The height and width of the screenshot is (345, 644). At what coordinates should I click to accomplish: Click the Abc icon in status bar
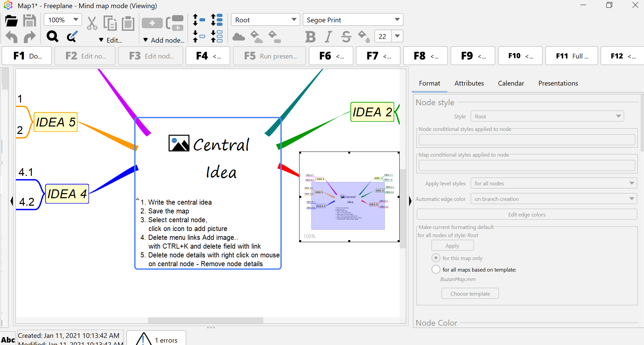(x=8, y=340)
